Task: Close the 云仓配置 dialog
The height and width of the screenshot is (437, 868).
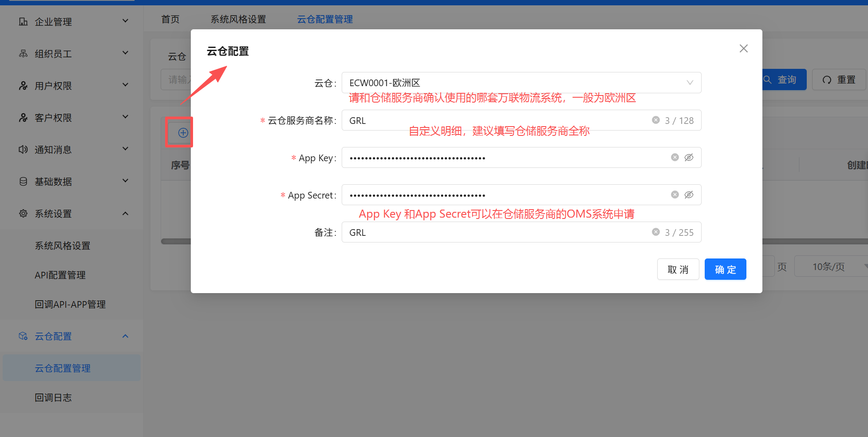Action: click(743, 48)
